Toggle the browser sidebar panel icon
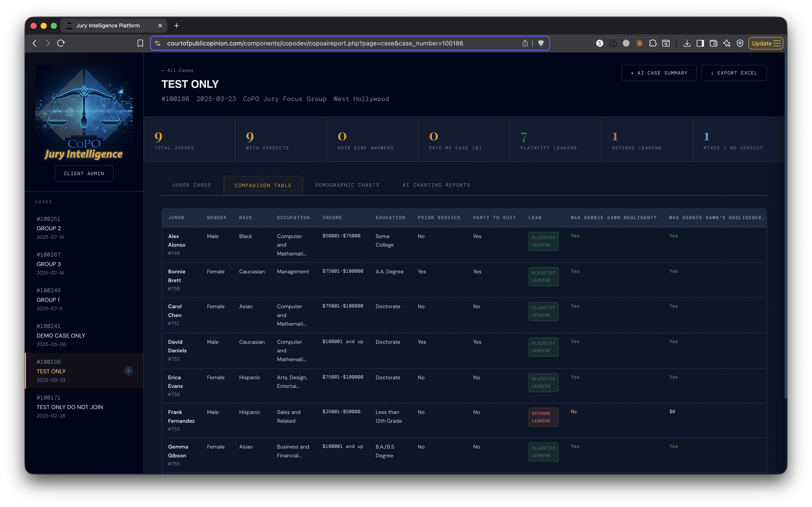The width and height of the screenshot is (812, 507). point(700,43)
